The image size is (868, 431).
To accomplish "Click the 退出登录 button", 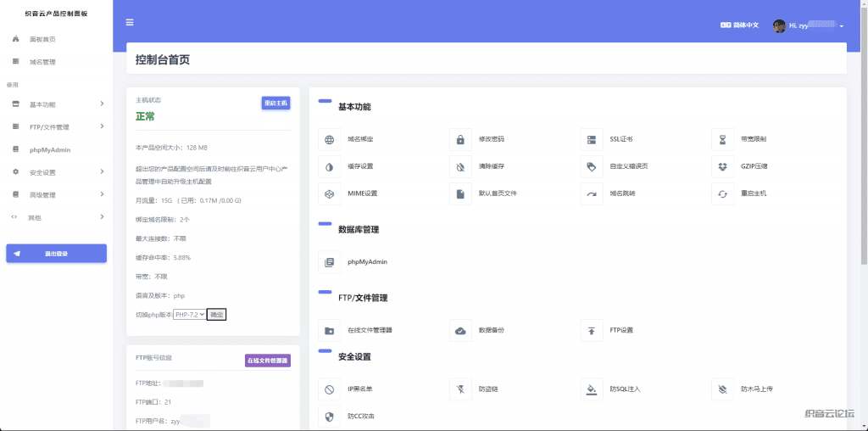I will pyautogui.click(x=56, y=254).
